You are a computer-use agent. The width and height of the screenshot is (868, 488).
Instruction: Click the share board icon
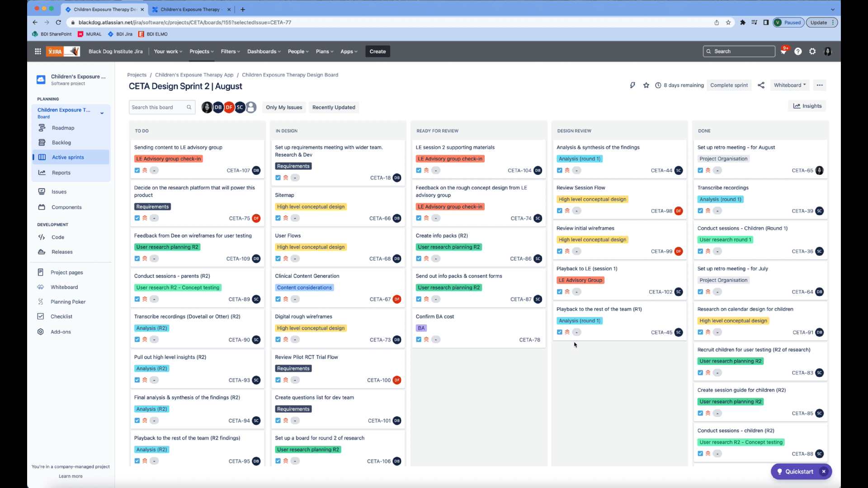761,85
